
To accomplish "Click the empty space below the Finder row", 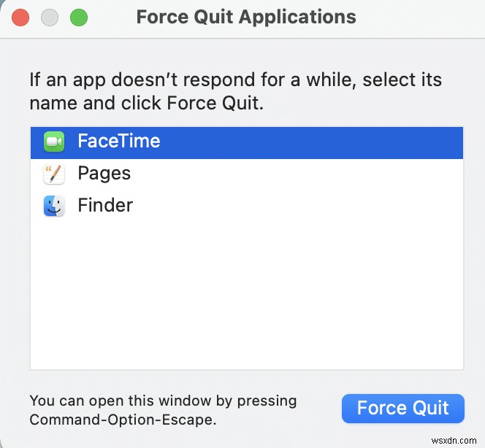I will (246, 292).
